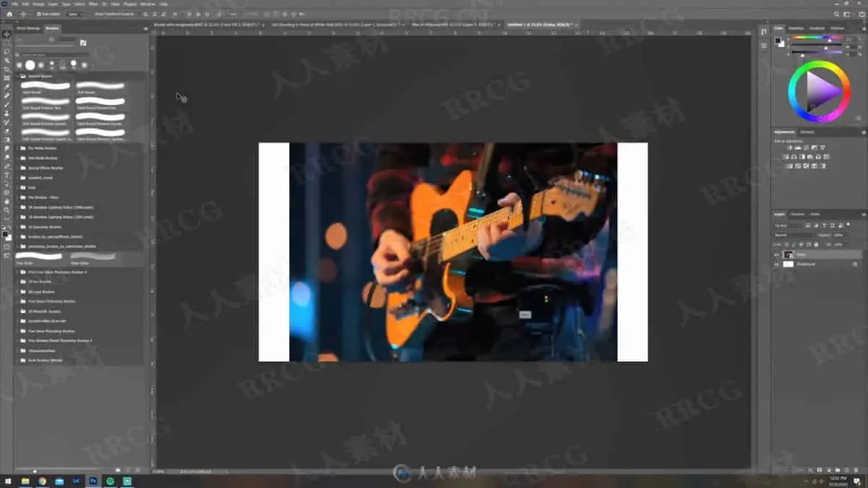The width and height of the screenshot is (868, 488).
Task: Select the Soft Round brush preset
Action: click(x=101, y=87)
